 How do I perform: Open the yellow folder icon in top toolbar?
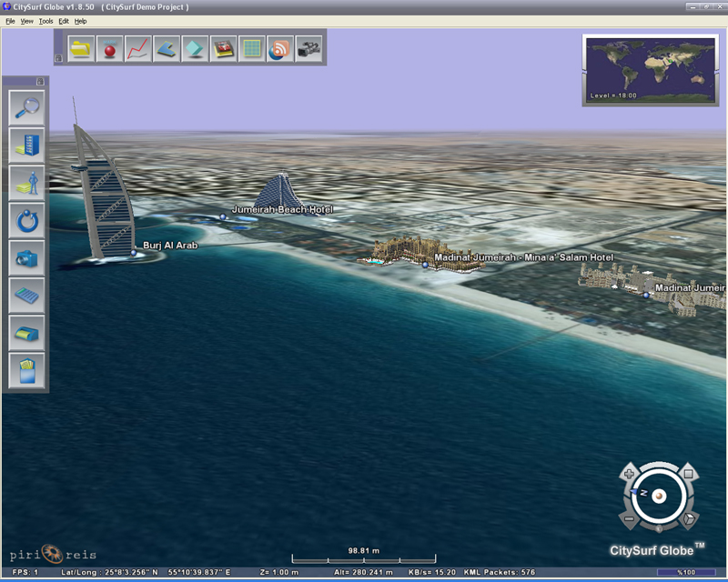(81, 49)
